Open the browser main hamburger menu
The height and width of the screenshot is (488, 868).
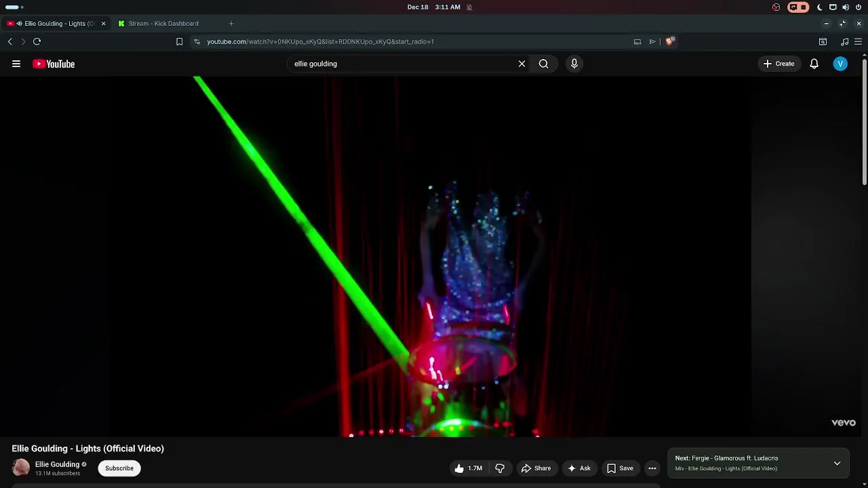[x=858, y=41]
